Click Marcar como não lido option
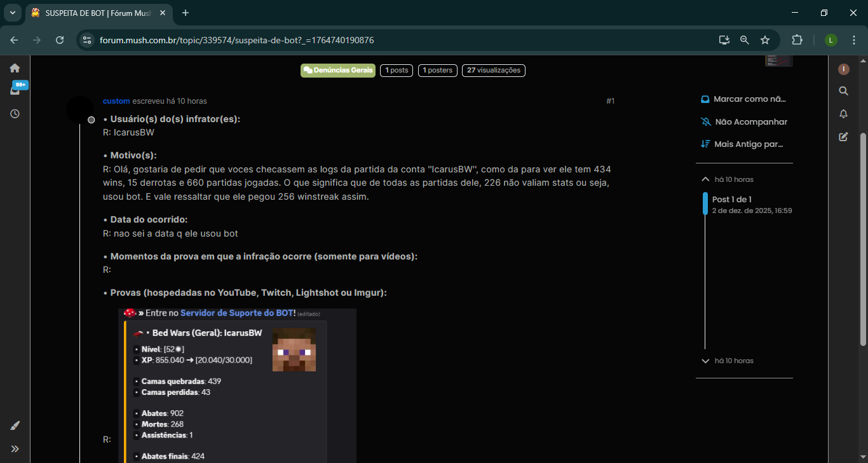 click(743, 99)
